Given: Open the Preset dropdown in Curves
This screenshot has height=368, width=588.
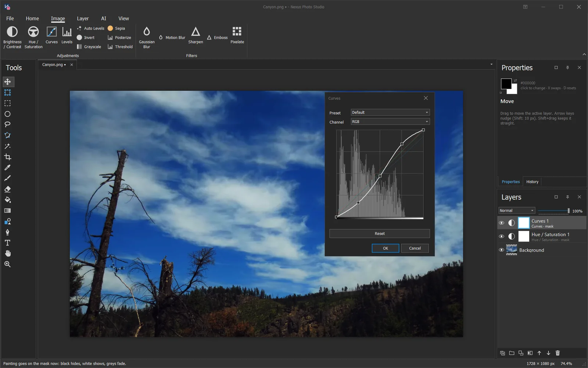Looking at the screenshot, I should (390, 112).
